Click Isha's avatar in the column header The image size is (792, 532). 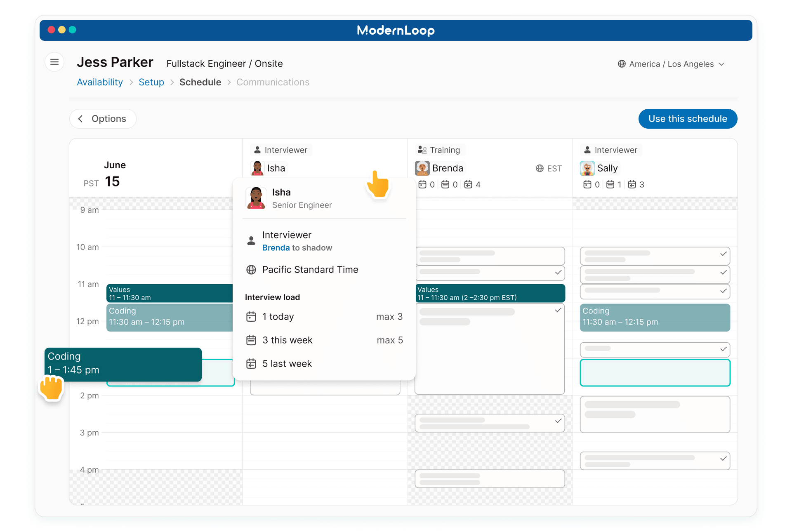pyautogui.click(x=257, y=168)
